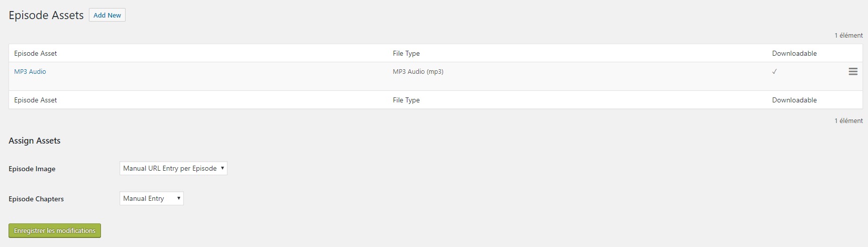The image size is (868, 247).
Task: Click the Episode Assets page heading
Action: [x=46, y=16]
